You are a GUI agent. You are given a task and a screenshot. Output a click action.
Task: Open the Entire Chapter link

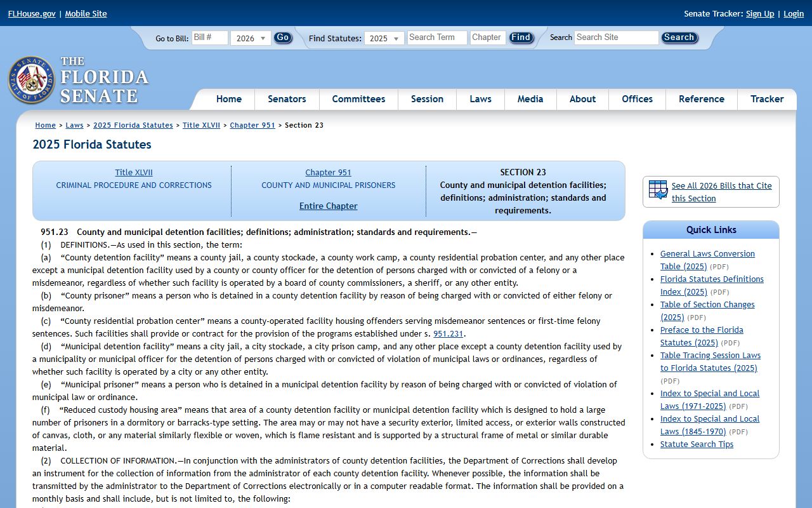(x=328, y=206)
